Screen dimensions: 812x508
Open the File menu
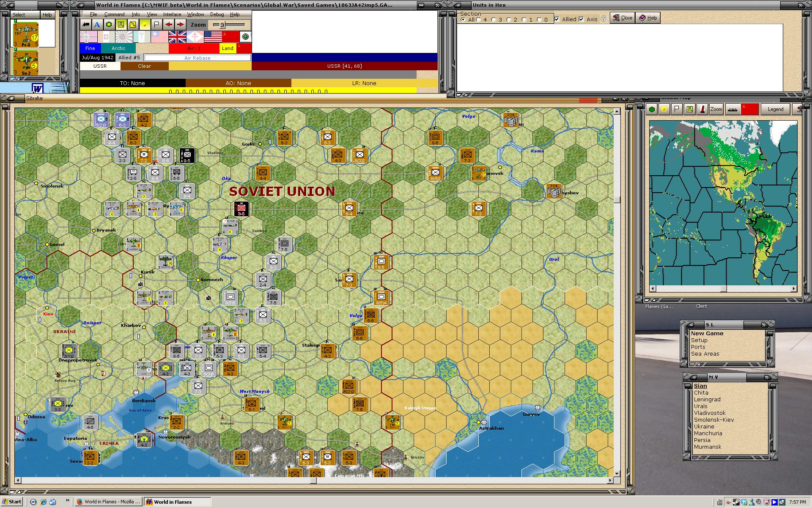[x=93, y=14]
